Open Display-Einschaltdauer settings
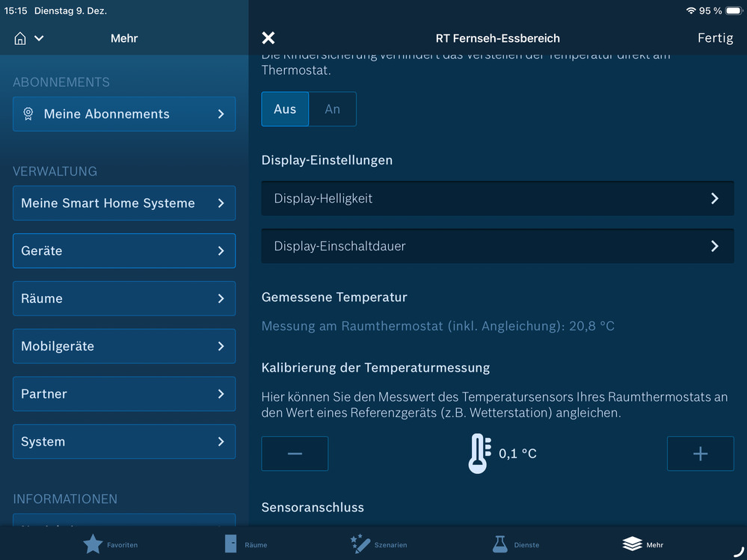The image size is (747, 560). click(x=497, y=245)
